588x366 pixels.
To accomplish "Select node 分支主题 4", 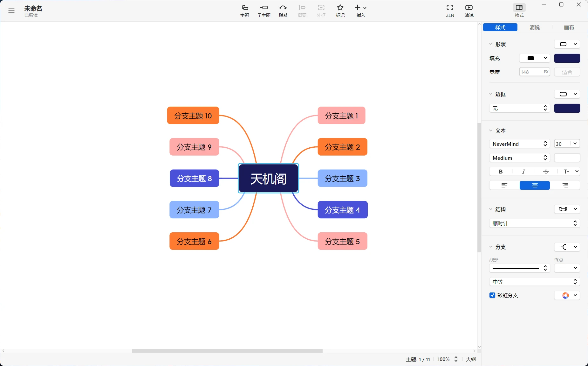I will click(x=343, y=210).
